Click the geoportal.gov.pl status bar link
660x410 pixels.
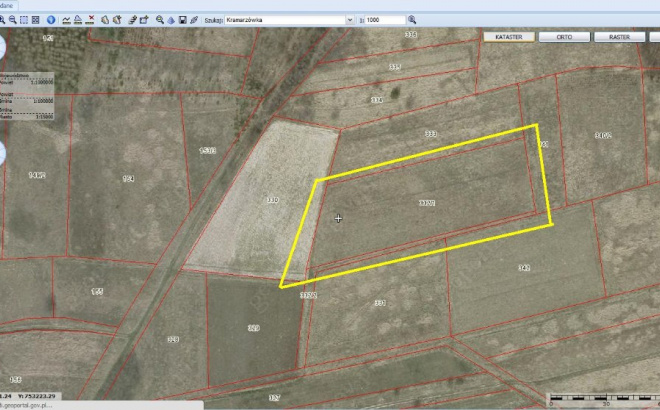coord(26,405)
